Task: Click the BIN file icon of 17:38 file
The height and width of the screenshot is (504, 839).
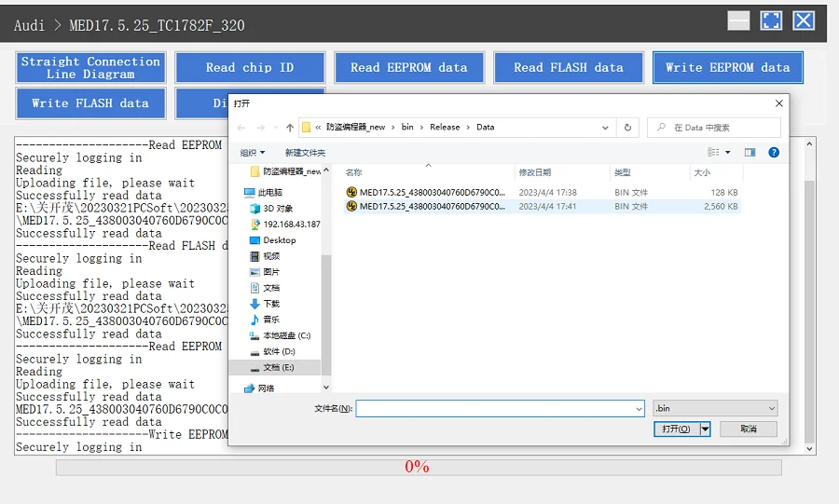Action: click(351, 193)
